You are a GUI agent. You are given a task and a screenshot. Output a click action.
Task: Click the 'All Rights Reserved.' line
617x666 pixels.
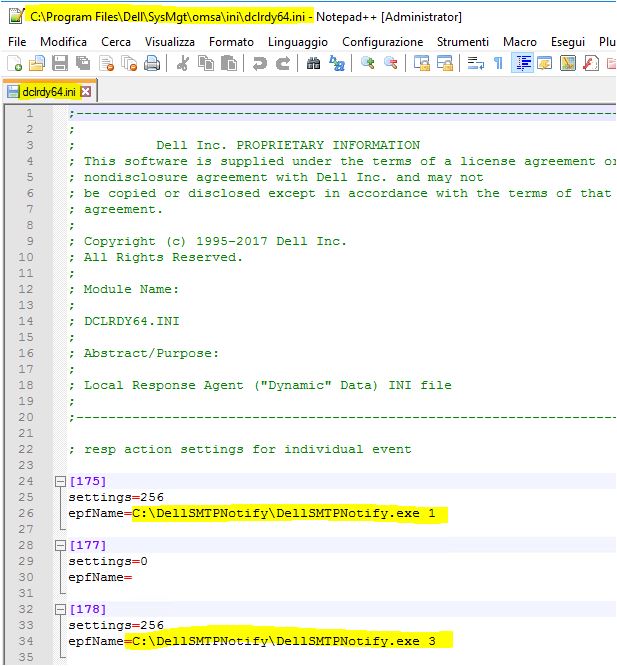(155, 257)
